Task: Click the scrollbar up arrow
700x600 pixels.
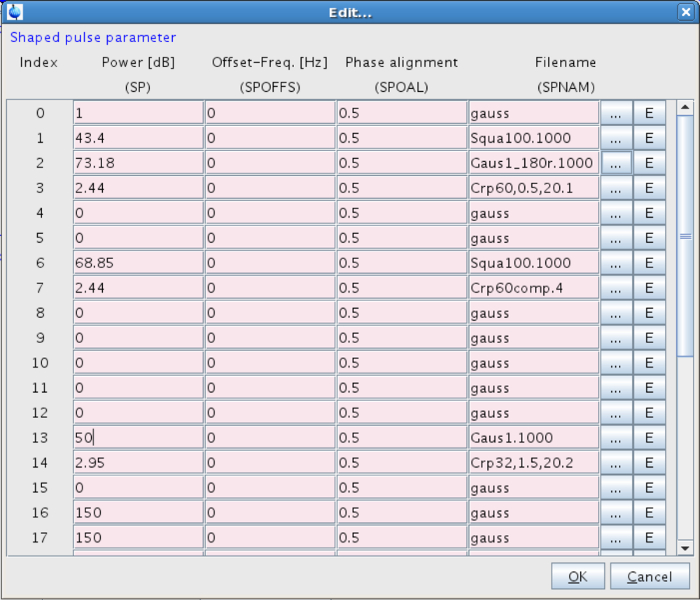Action: (685, 108)
